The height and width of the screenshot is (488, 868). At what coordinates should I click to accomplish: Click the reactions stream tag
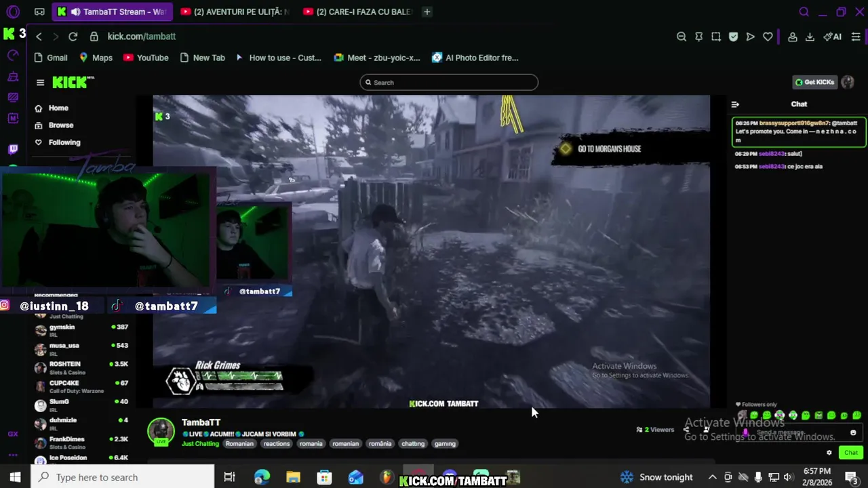(x=277, y=444)
